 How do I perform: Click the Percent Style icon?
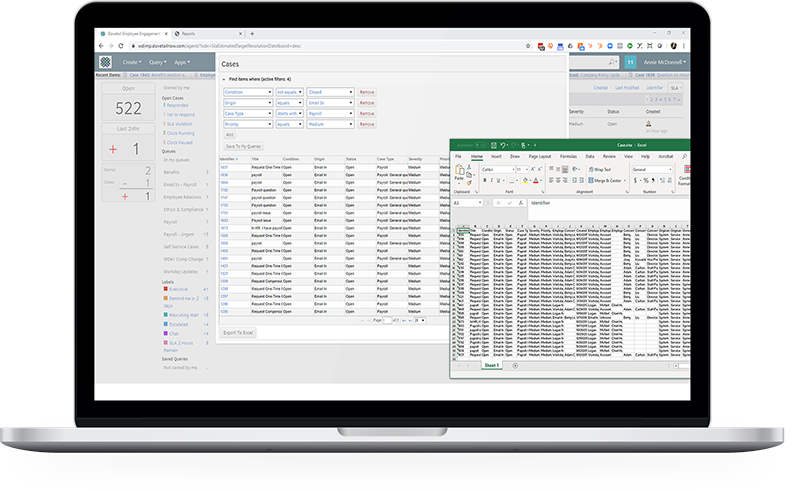point(646,180)
